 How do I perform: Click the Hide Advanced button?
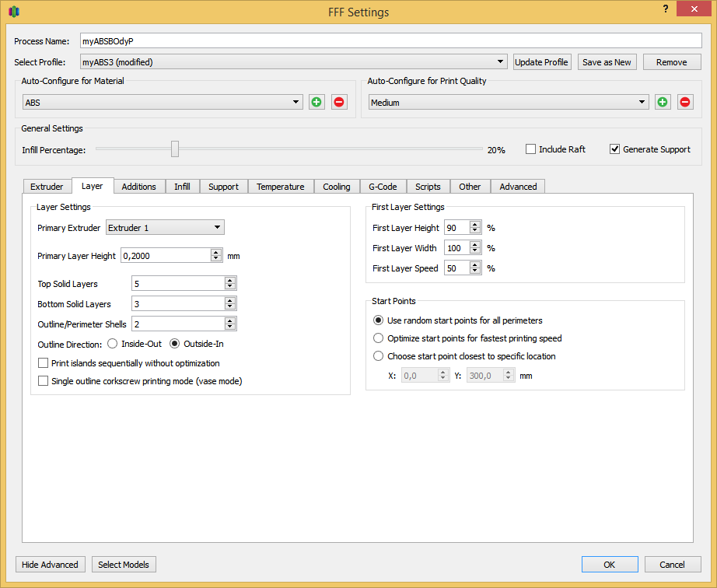pos(50,564)
